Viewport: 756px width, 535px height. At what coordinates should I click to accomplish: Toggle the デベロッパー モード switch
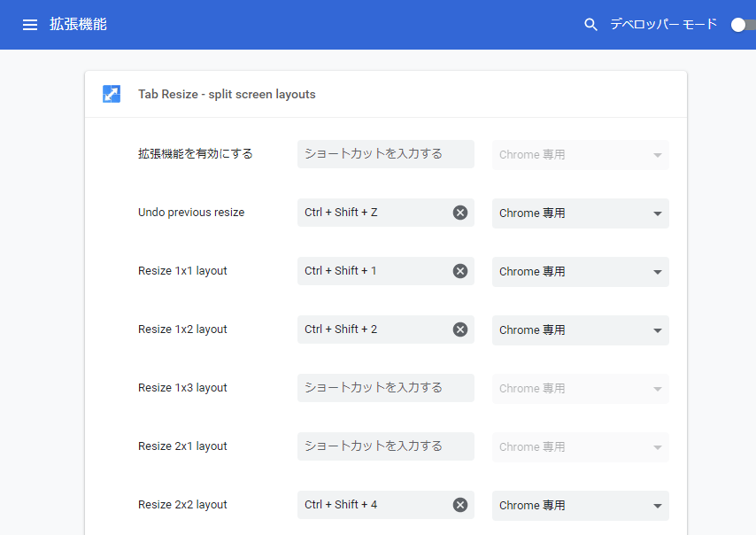tap(743, 25)
